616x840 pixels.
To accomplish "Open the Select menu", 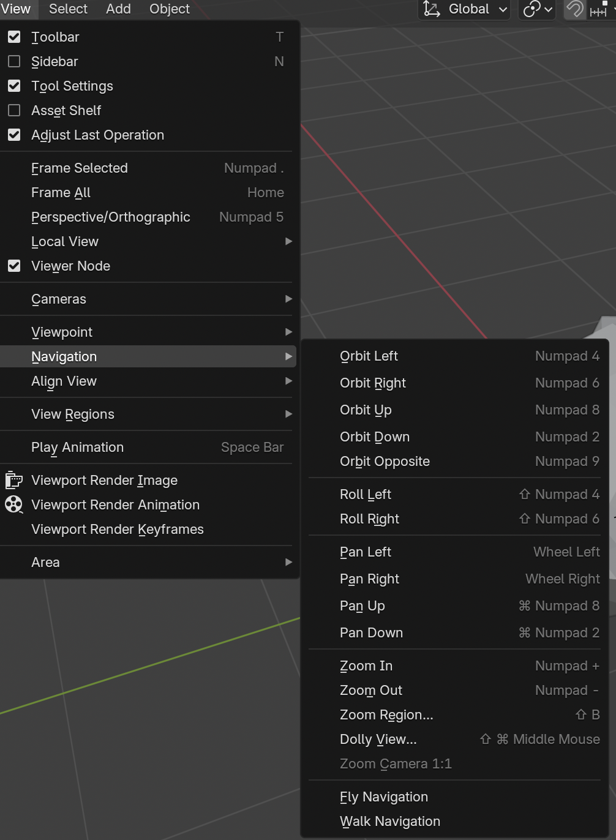I will pos(68,9).
